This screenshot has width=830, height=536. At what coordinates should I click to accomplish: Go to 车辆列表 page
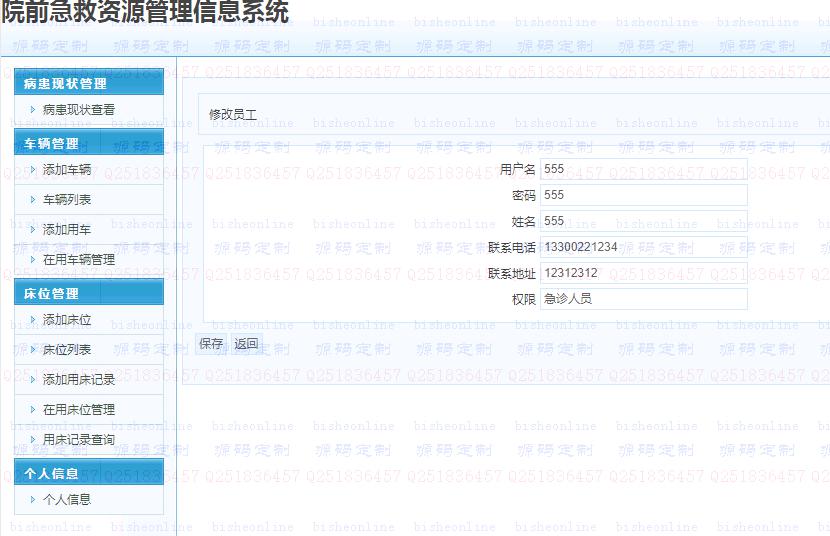point(67,199)
